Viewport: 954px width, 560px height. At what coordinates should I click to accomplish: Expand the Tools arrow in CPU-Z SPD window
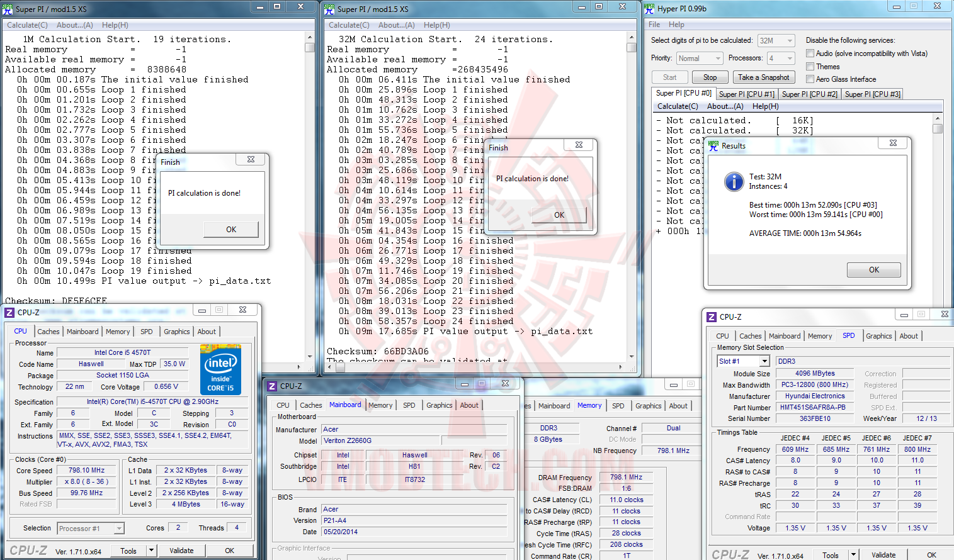click(x=853, y=555)
